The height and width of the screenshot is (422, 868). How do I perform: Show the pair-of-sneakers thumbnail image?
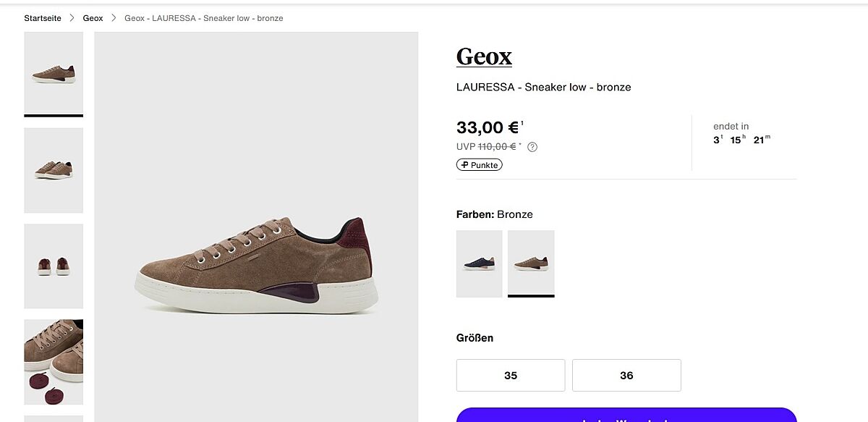54,170
